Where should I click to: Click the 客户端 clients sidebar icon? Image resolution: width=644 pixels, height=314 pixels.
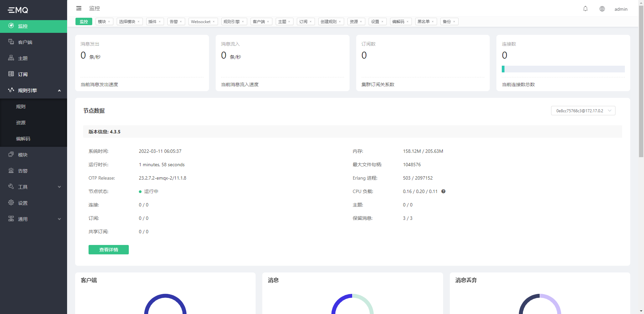[11, 42]
